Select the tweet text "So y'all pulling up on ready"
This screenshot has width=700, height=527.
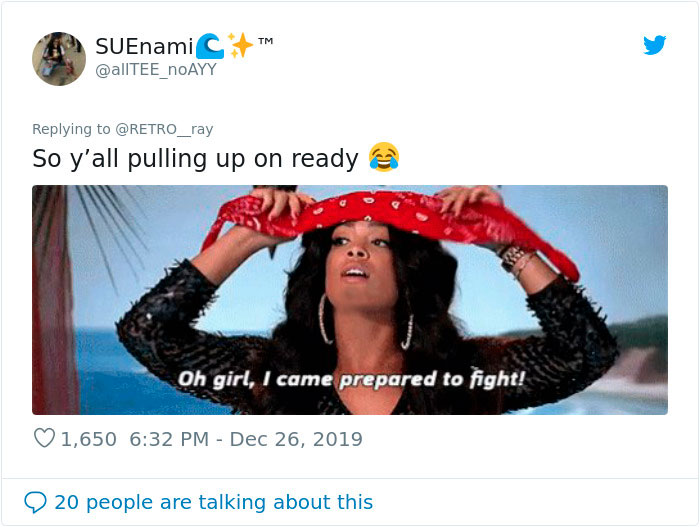195,159
